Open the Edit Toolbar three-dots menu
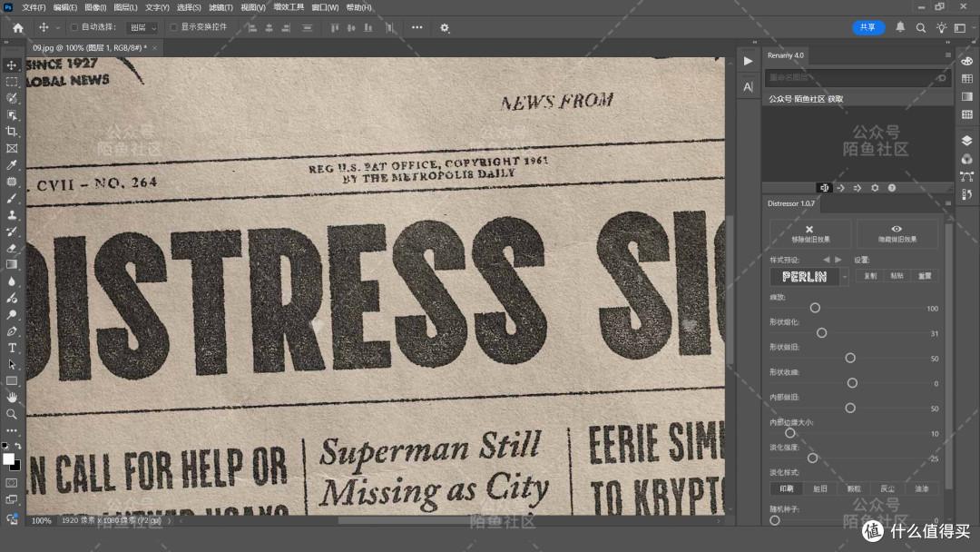Viewport: 980px width, 552px height. click(12, 430)
